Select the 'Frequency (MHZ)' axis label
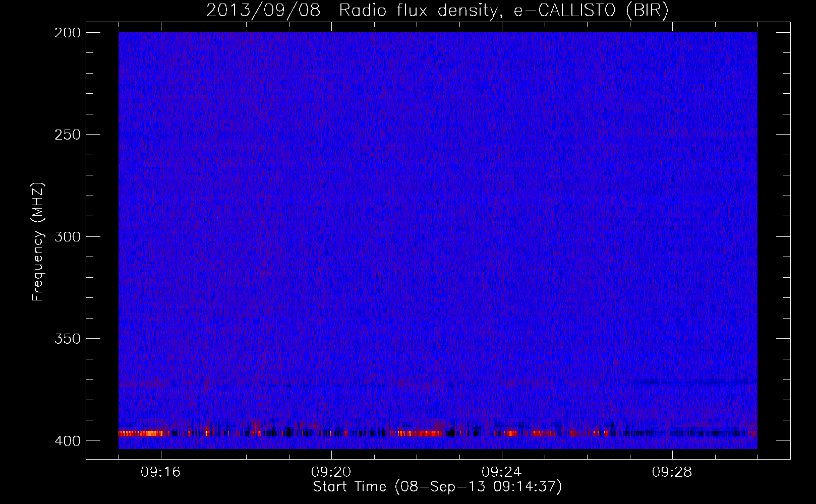This screenshot has width=816, height=504. point(38,241)
